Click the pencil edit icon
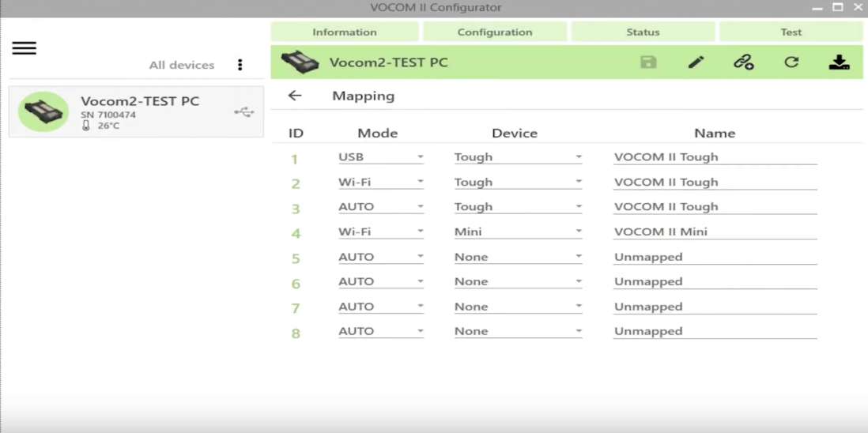The image size is (868, 433). (x=696, y=62)
